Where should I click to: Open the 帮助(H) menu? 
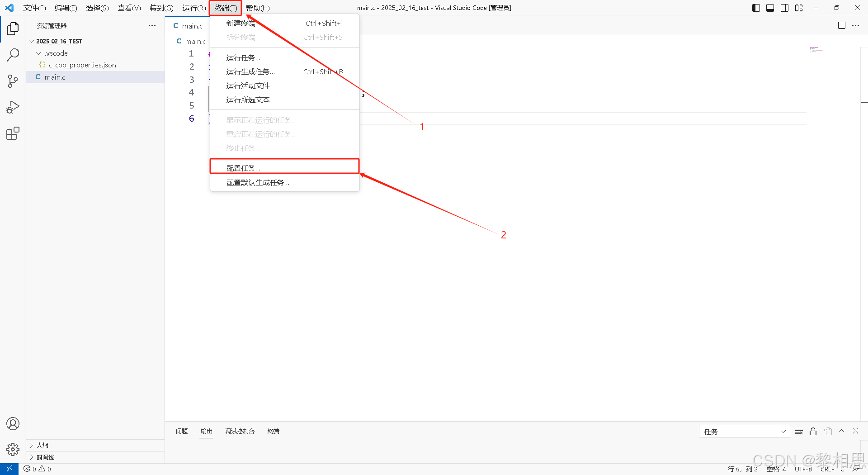point(258,8)
